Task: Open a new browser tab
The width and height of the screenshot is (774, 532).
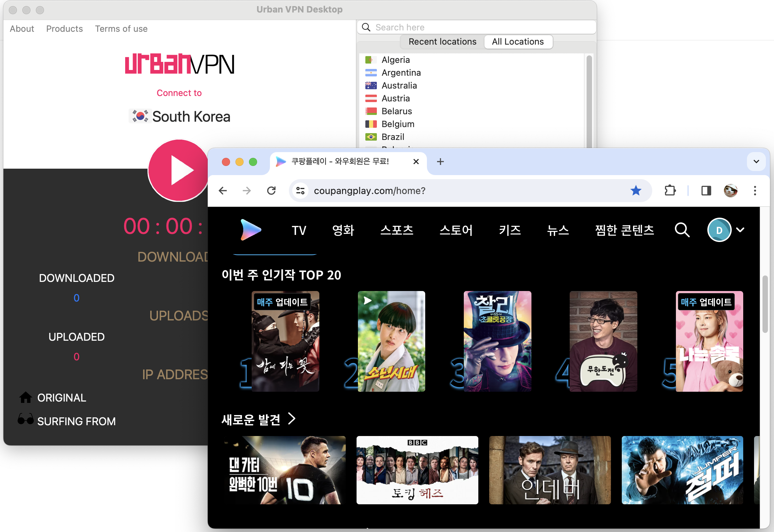Action: [440, 162]
